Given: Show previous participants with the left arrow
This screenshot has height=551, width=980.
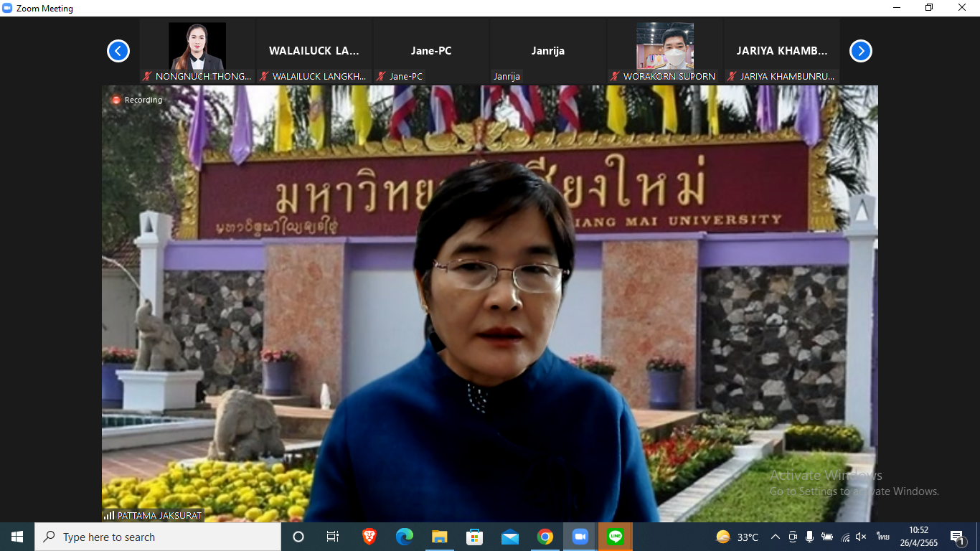Looking at the screenshot, I should pyautogui.click(x=118, y=51).
